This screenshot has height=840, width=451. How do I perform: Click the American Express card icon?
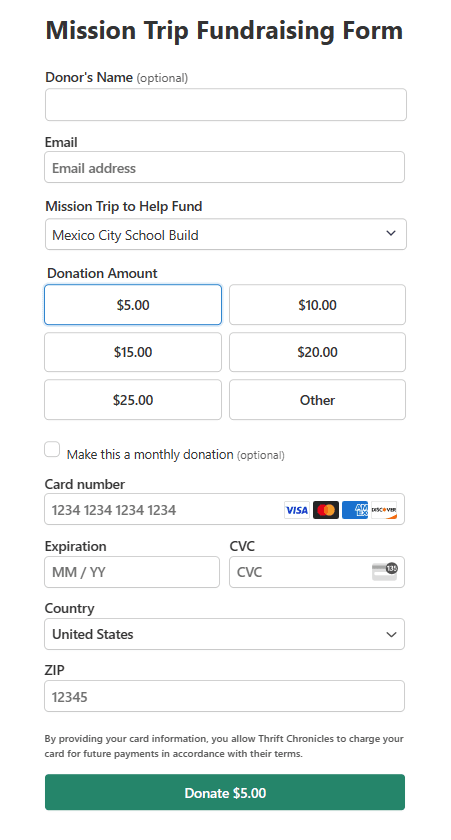pos(355,509)
